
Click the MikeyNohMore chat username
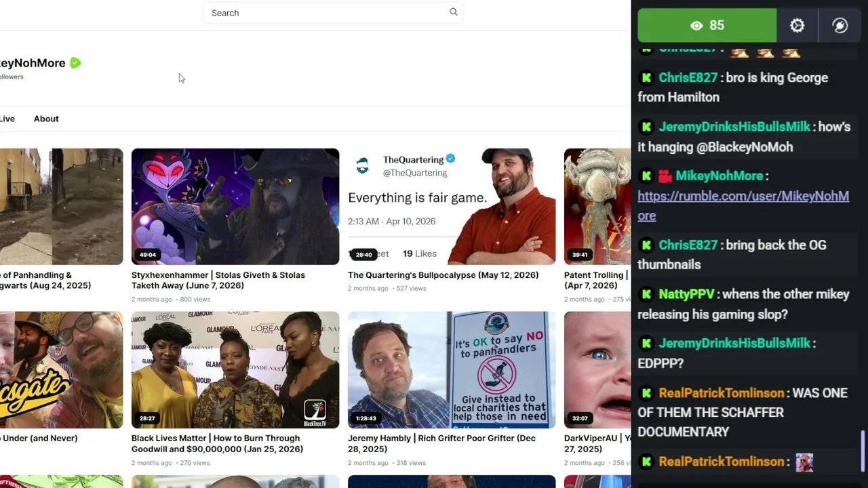719,176
